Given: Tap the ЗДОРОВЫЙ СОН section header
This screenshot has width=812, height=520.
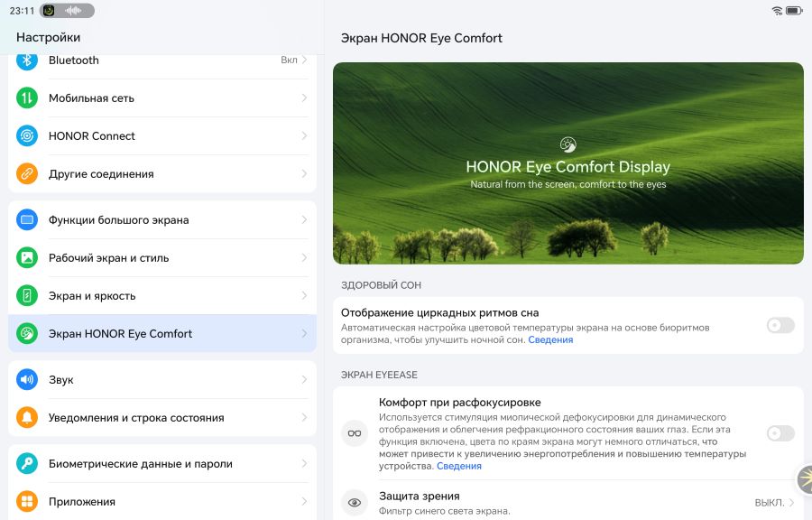Looking at the screenshot, I should [x=381, y=285].
